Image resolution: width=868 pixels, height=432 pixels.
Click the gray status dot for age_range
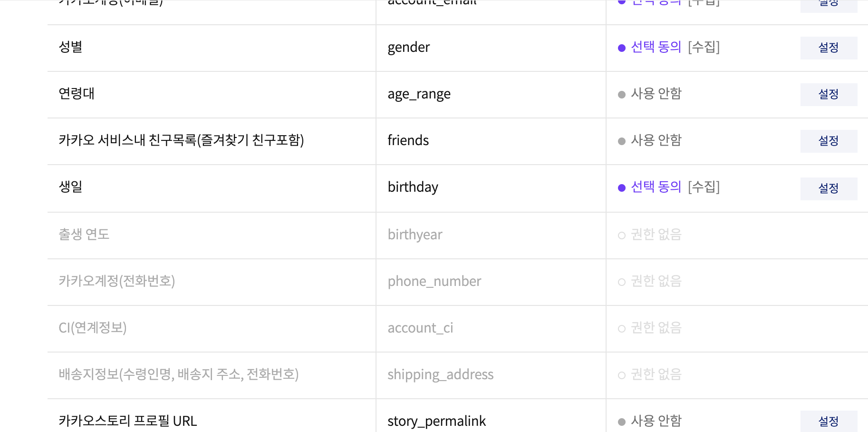pos(620,94)
